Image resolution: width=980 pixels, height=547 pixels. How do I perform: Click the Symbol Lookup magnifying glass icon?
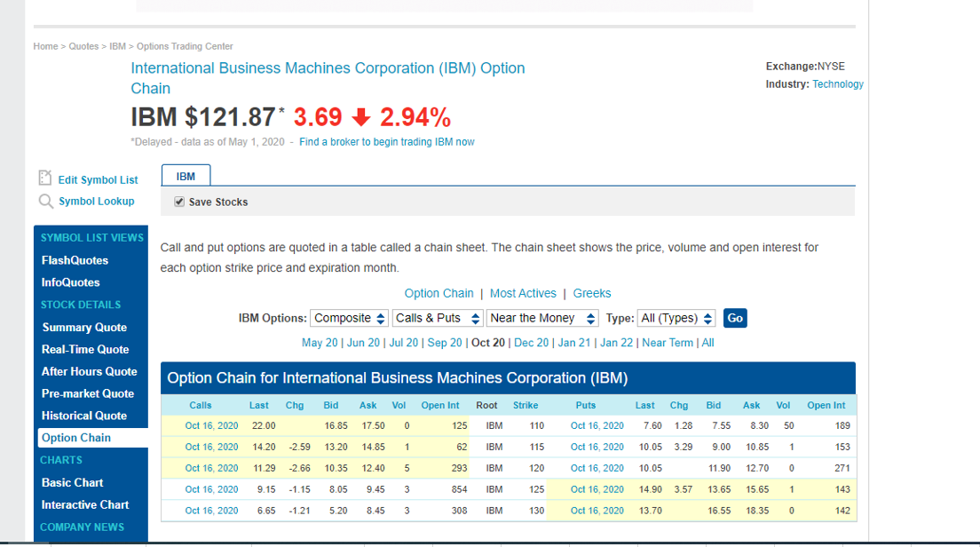coord(45,201)
